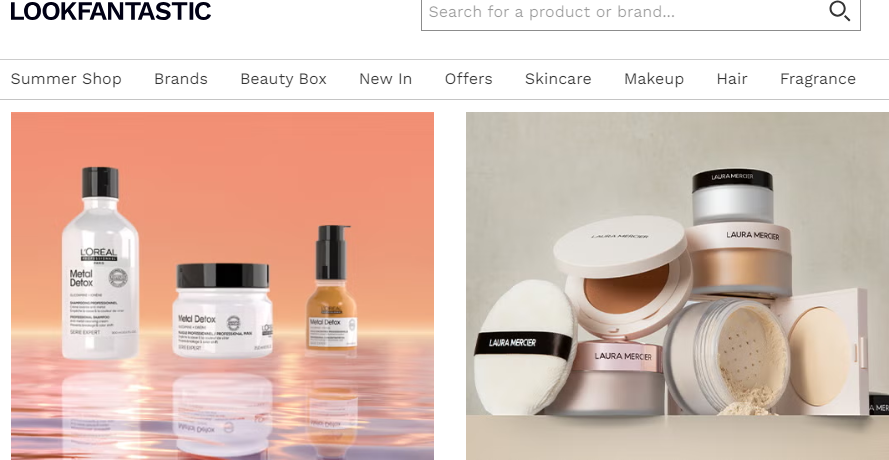Open the Laura Mercier powder promo banner
The height and width of the screenshot is (460, 889).
(x=678, y=286)
